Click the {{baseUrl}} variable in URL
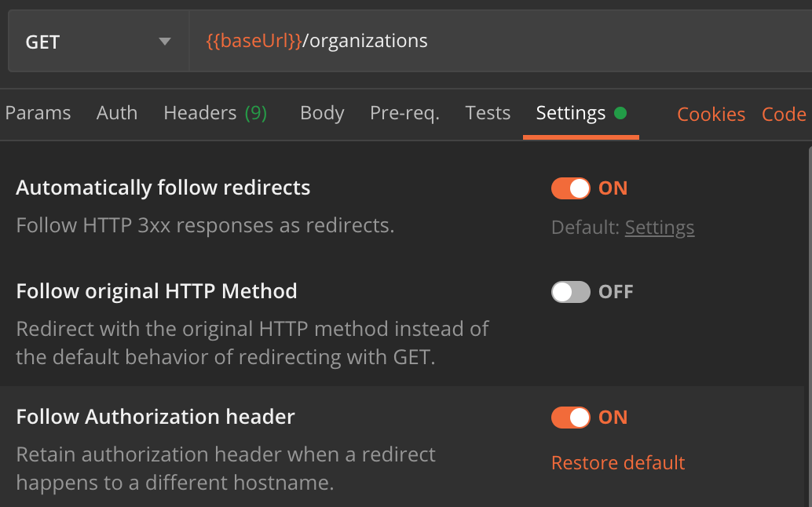Viewport: 812px width, 507px height. 254,42
